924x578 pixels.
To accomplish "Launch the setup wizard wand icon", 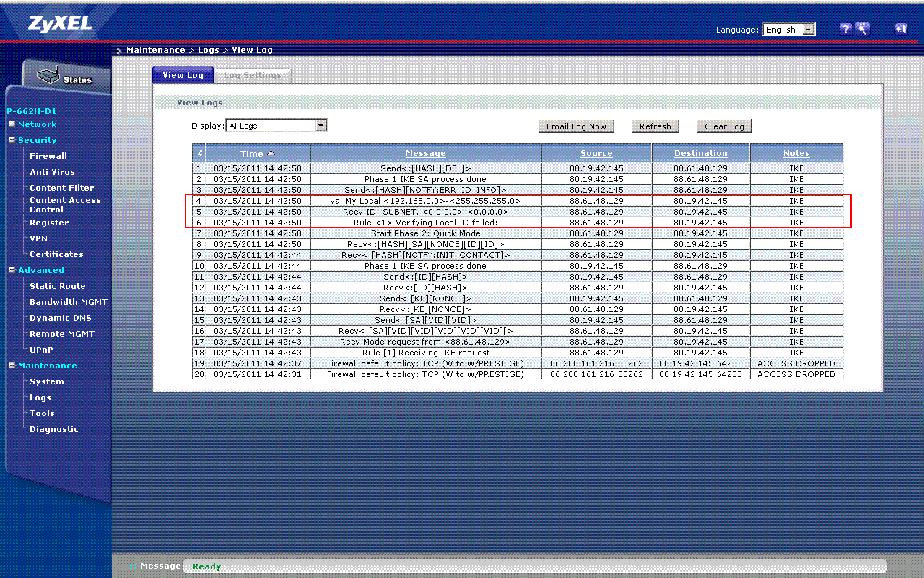I will click(x=863, y=29).
